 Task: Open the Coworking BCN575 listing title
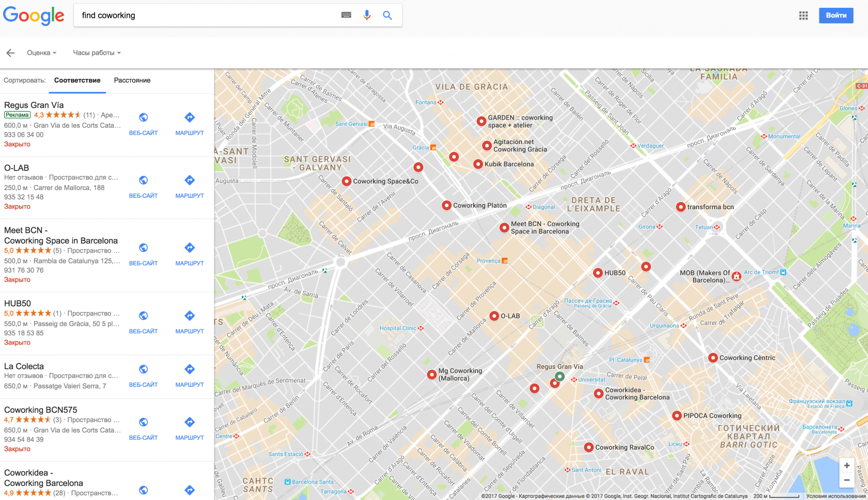pyautogui.click(x=41, y=410)
